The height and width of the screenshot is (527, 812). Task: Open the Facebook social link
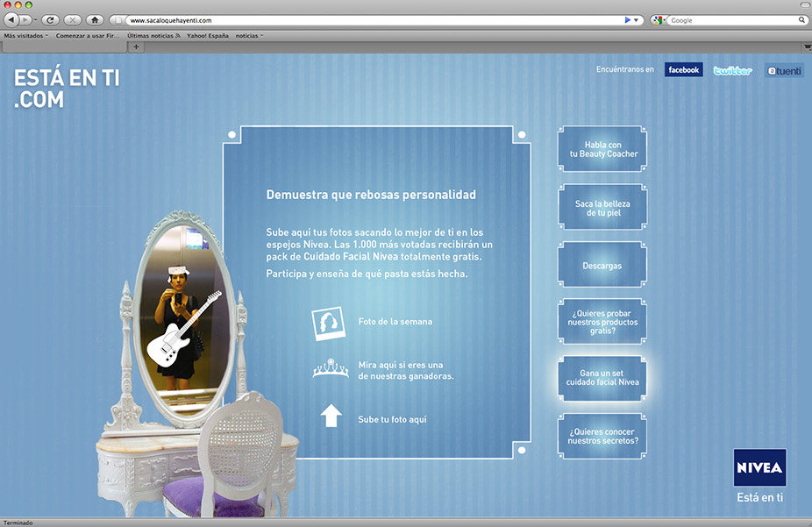tap(683, 70)
